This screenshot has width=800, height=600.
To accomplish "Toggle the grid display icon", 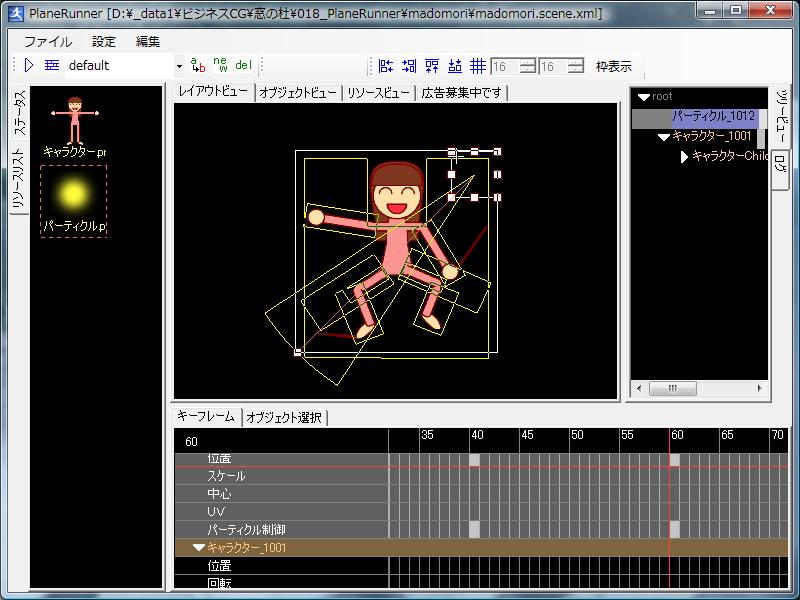I will 477,65.
